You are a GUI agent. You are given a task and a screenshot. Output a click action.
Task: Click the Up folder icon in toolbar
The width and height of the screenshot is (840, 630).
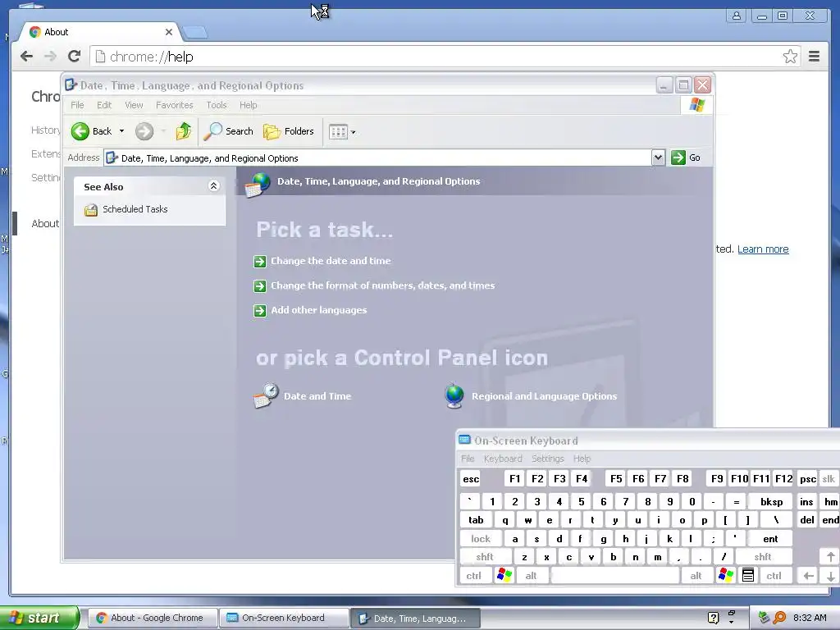tap(183, 131)
